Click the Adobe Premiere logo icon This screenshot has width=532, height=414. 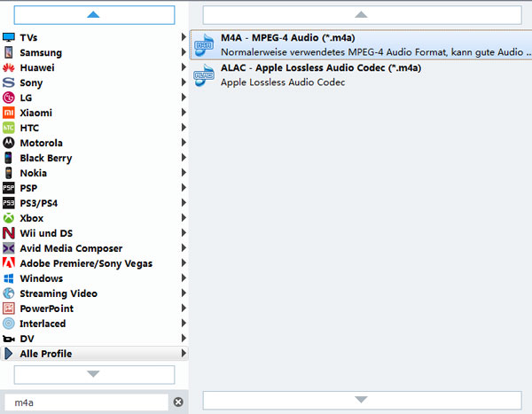9,263
